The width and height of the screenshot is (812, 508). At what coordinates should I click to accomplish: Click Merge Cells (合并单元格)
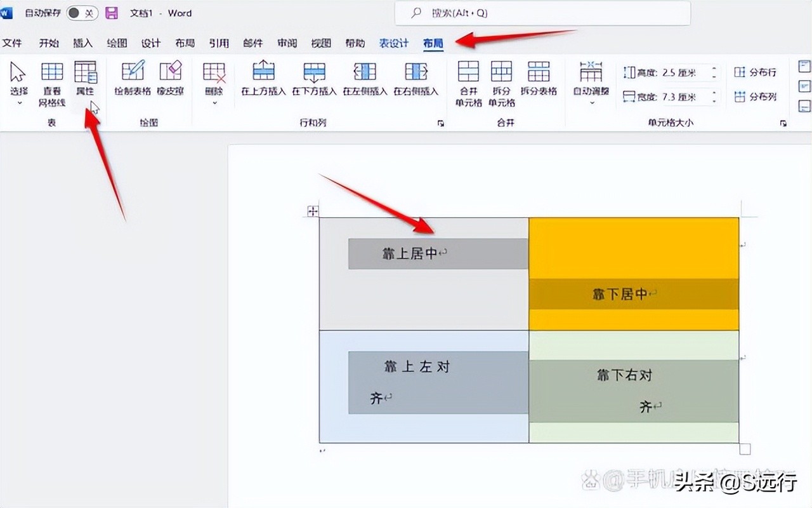point(468,84)
